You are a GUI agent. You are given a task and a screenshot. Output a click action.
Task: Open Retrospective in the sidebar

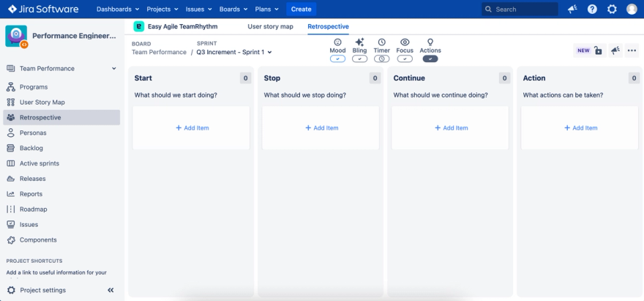[61, 117]
